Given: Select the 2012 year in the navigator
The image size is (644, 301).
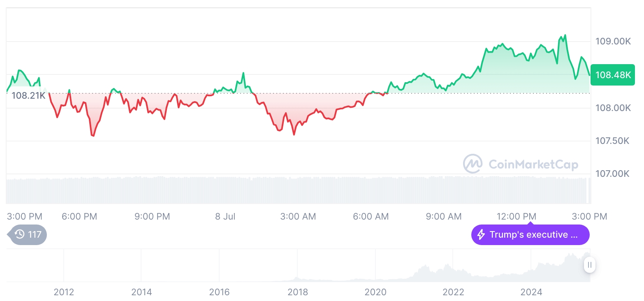Looking at the screenshot, I should 64,292.
